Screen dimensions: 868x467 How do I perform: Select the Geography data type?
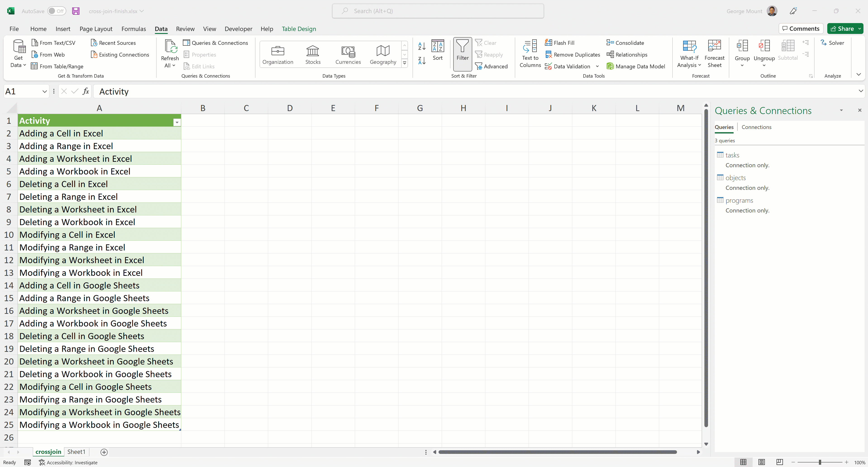tap(383, 55)
